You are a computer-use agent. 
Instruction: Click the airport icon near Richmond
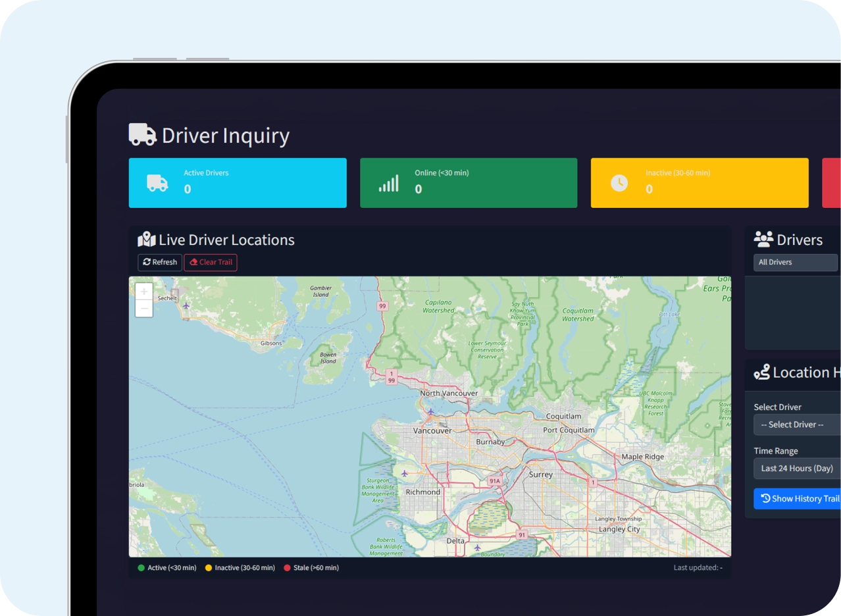click(x=404, y=473)
